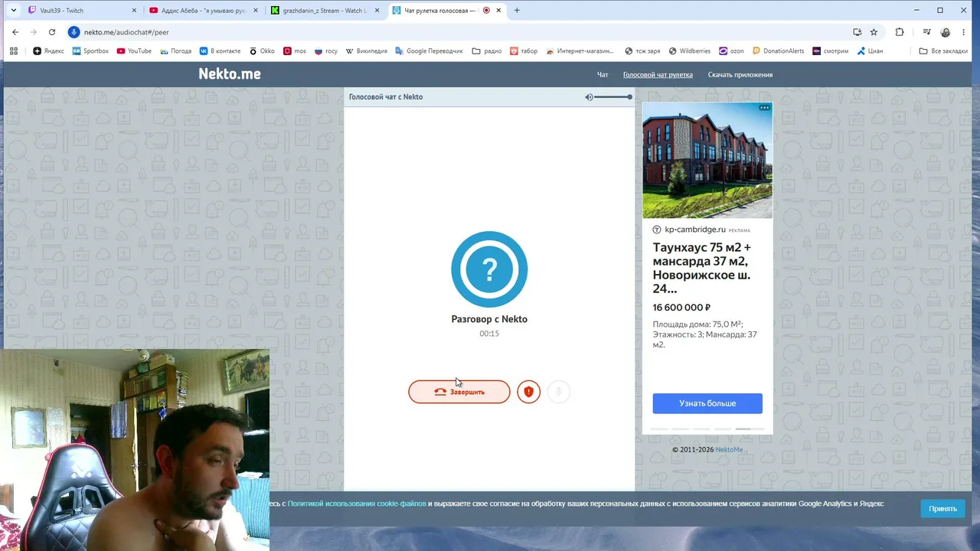Click the Таунхаус 75 м2 ad headline
The image size is (980, 551).
click(703, 268)
